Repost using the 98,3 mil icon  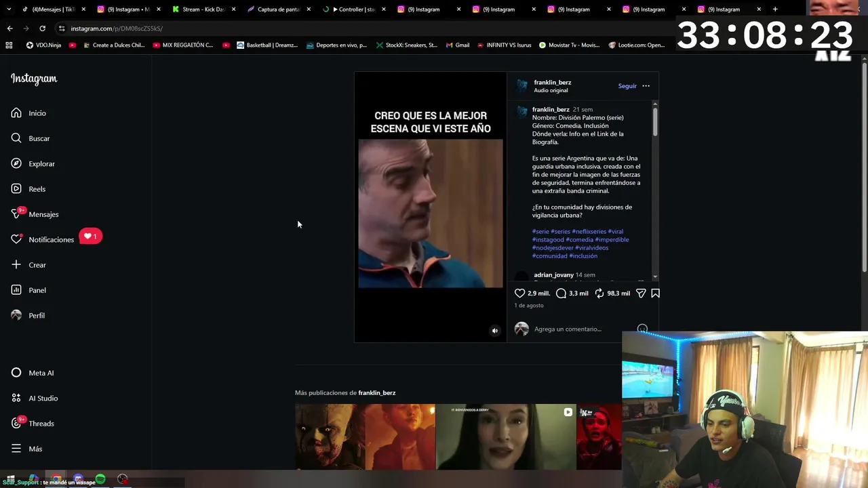click(x=599, y=293)
